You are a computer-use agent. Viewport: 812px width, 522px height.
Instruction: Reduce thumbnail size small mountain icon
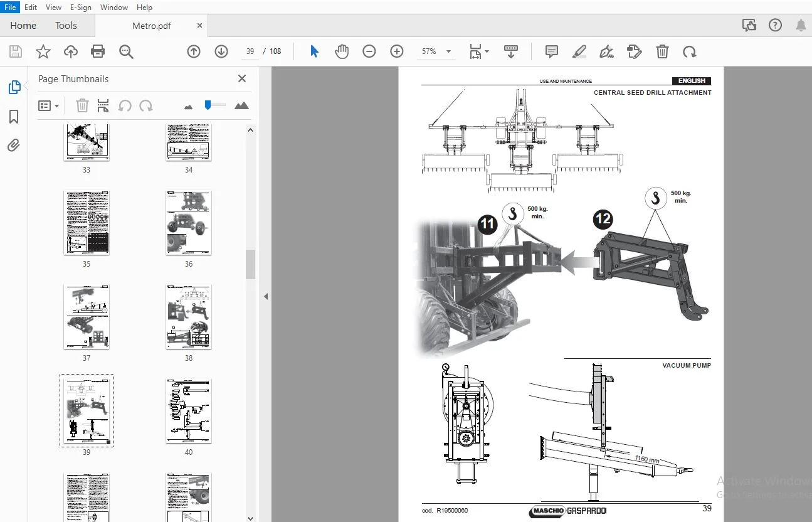[x=188, y=107]
